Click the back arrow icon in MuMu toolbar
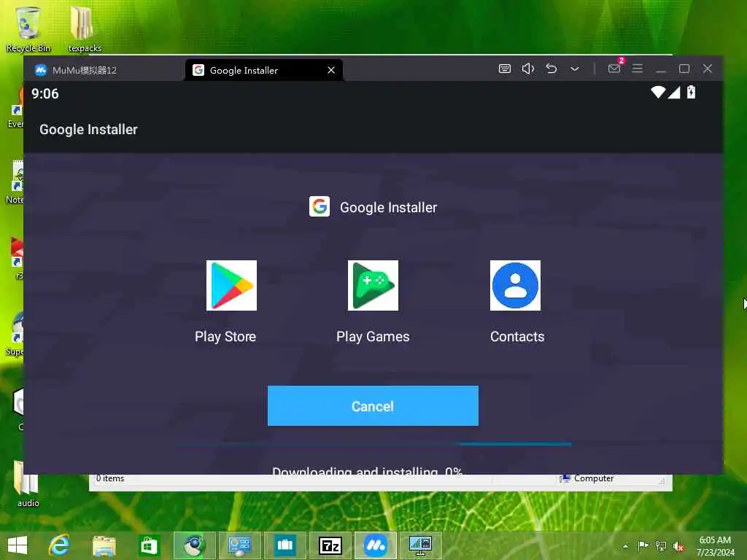This screenshot has width=747, height=560. coord(551,69)
